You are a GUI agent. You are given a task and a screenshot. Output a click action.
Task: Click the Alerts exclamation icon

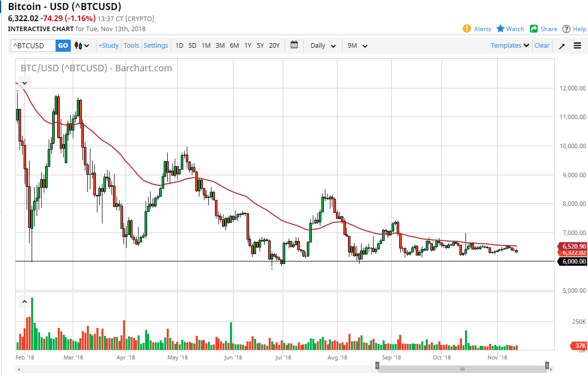pos(467,29)
